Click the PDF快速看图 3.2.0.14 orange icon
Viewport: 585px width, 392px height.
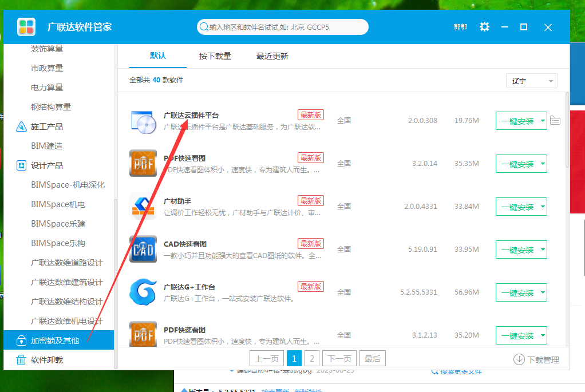143,163
